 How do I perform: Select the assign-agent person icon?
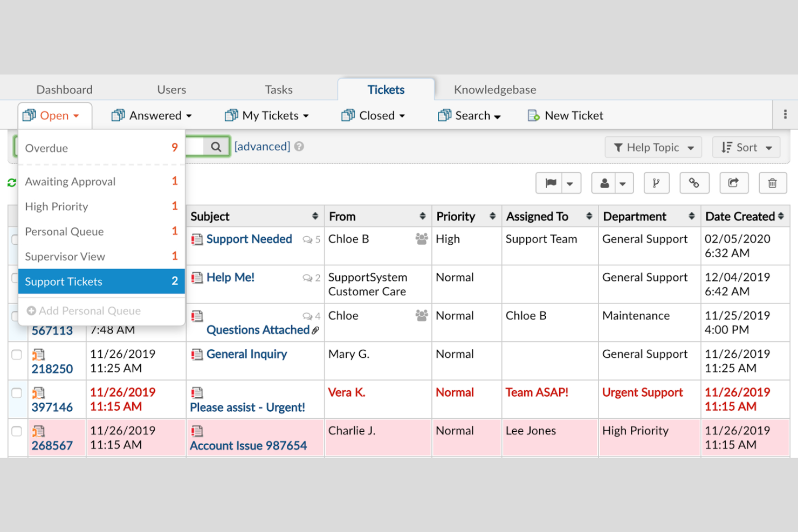click(x=604, y=183)
